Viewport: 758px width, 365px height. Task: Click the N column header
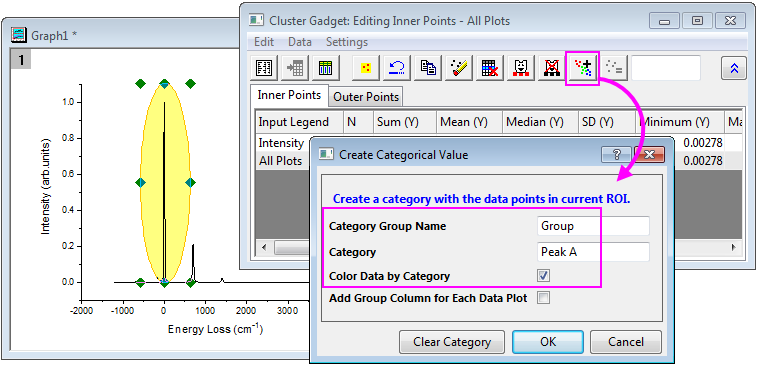point(358,122)
